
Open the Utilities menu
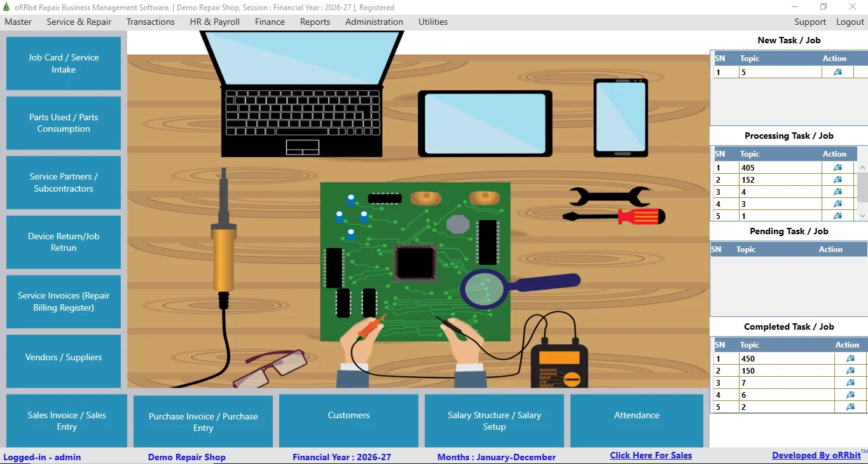point(433,22)
